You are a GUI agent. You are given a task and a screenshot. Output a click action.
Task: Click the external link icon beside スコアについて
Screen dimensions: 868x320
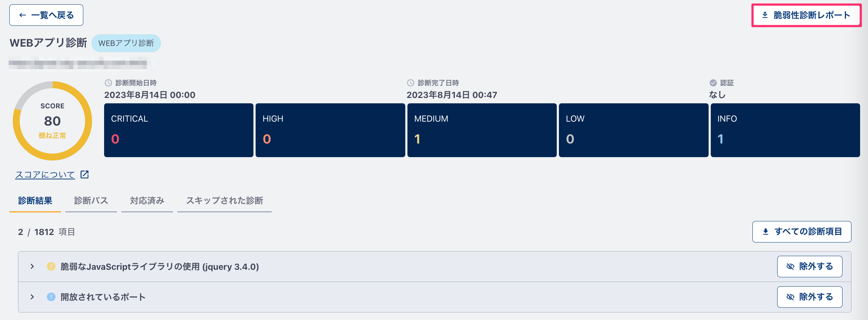85,174
